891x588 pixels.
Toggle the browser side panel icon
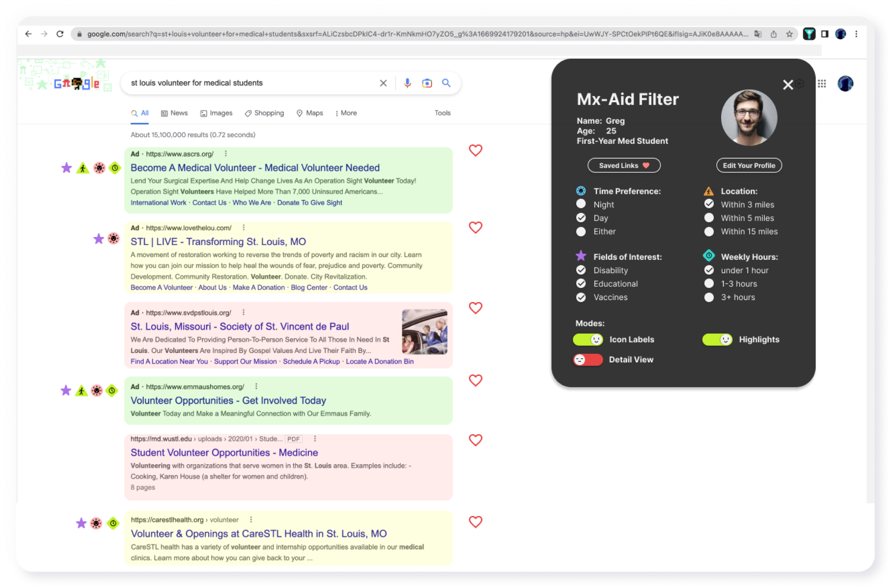(x=825, y=34)
